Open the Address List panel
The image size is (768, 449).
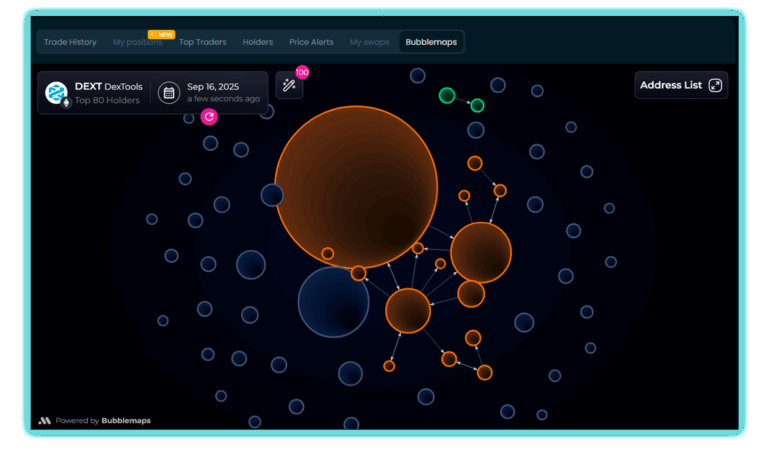681,85
